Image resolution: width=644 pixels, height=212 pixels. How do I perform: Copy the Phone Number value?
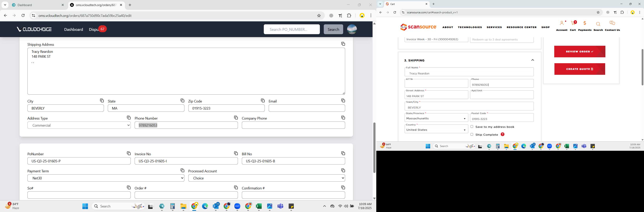point(236,118)
